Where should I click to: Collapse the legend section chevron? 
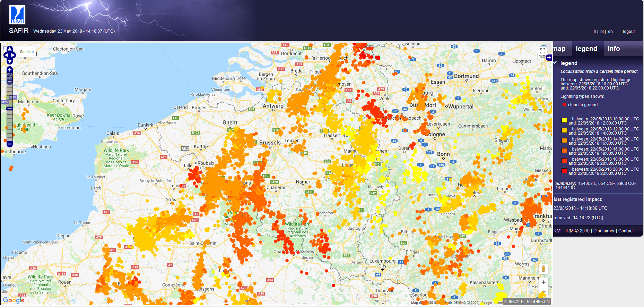click(555, 63)
